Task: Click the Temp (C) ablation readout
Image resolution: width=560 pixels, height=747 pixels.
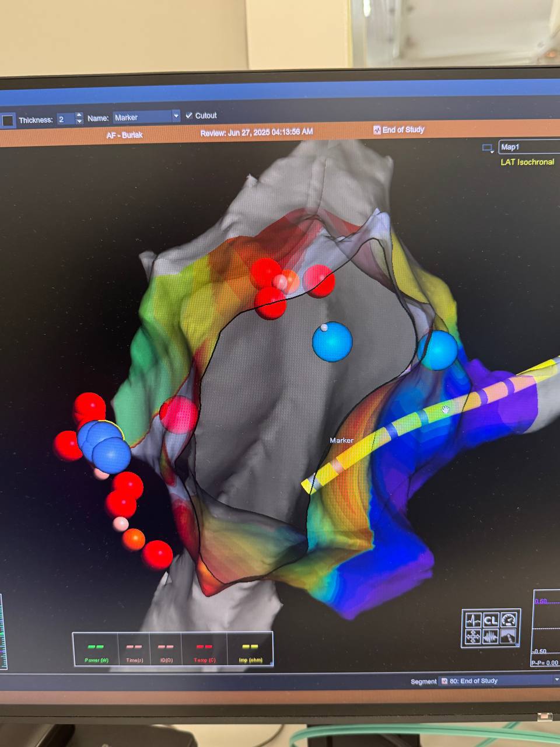Action: pyautogui.click(x=204, y=649)
